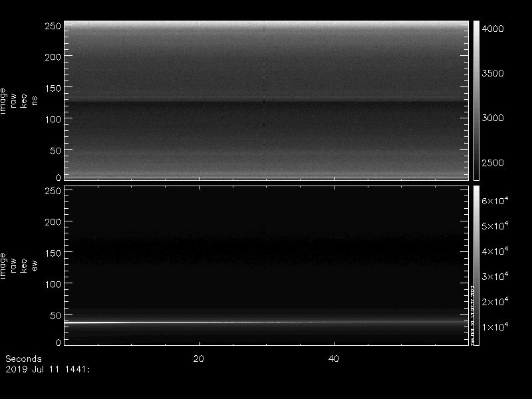Click the dark horizontal band in ns keogram
The height and width of the screenshot is (399, 532).
pyautogui.click(x=267, y=102)
